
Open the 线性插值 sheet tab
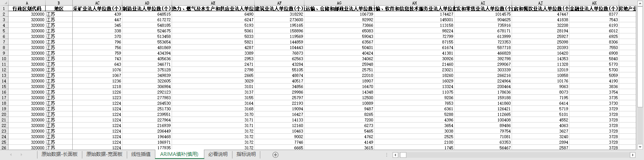point(141,154)
